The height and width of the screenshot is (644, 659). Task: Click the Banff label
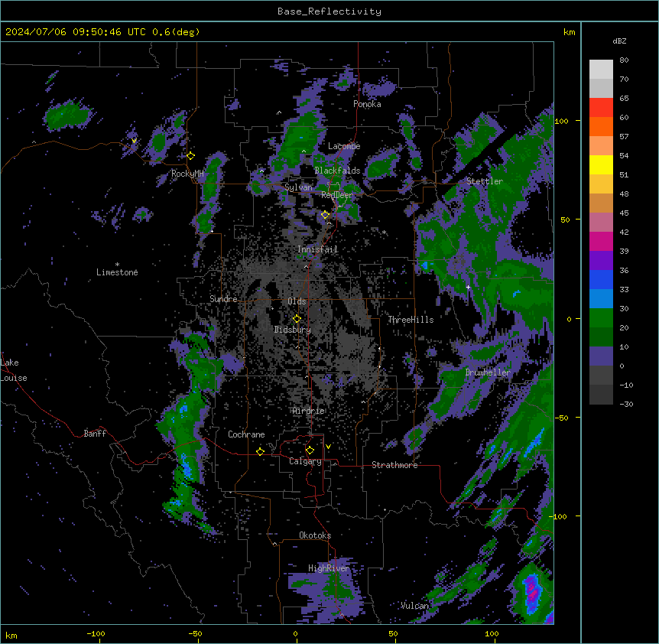[x=95, y=434]
